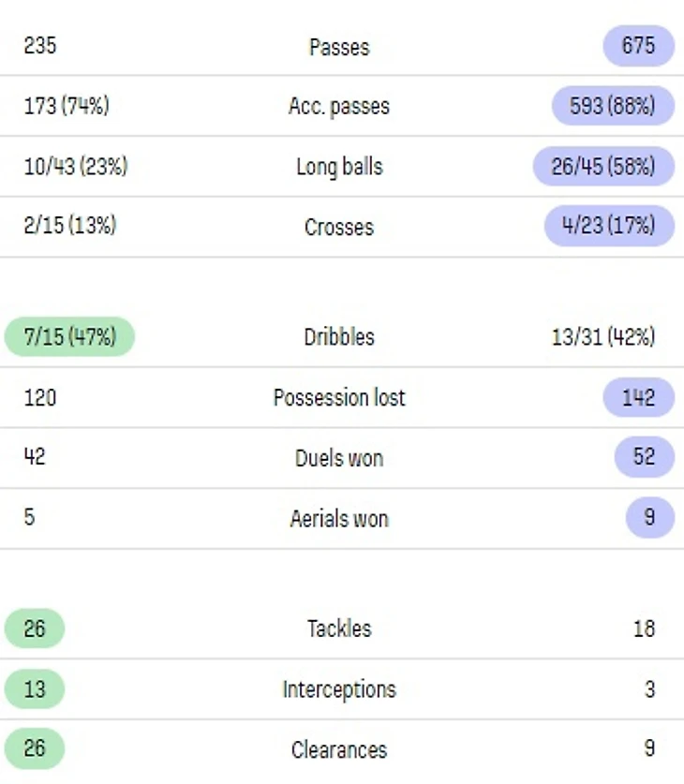Click the Crosses stat label
This screenshot has width=684, height=784.
click(x=339, y=227)
